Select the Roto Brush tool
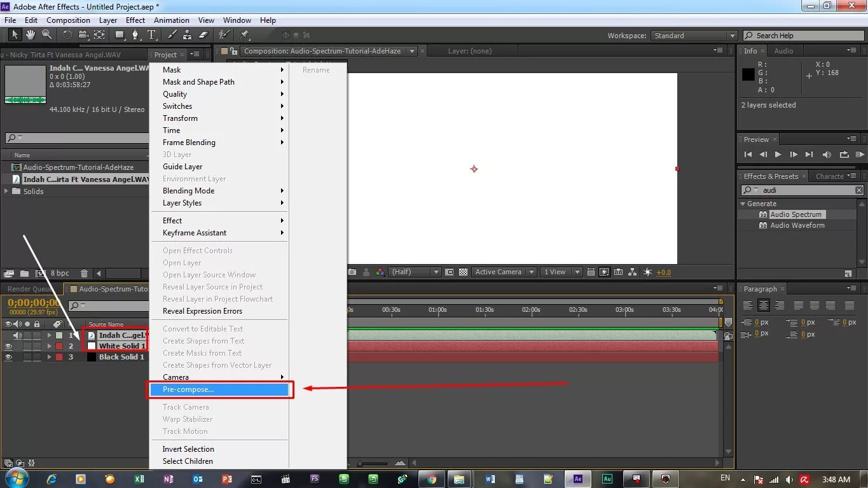The image size is (868, 488). pyautogui.click(x=224, y=34)
